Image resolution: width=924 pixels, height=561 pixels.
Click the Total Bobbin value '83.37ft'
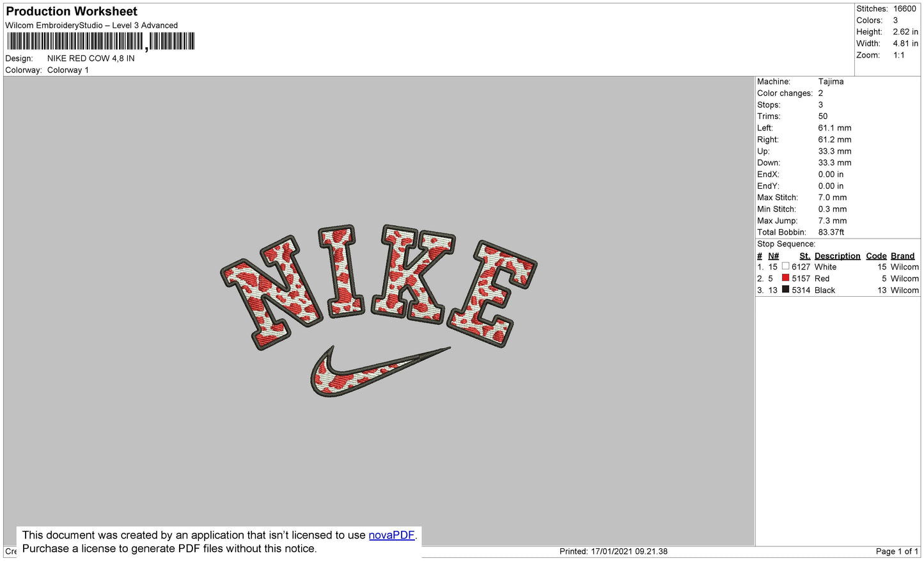tap(831, 232)
